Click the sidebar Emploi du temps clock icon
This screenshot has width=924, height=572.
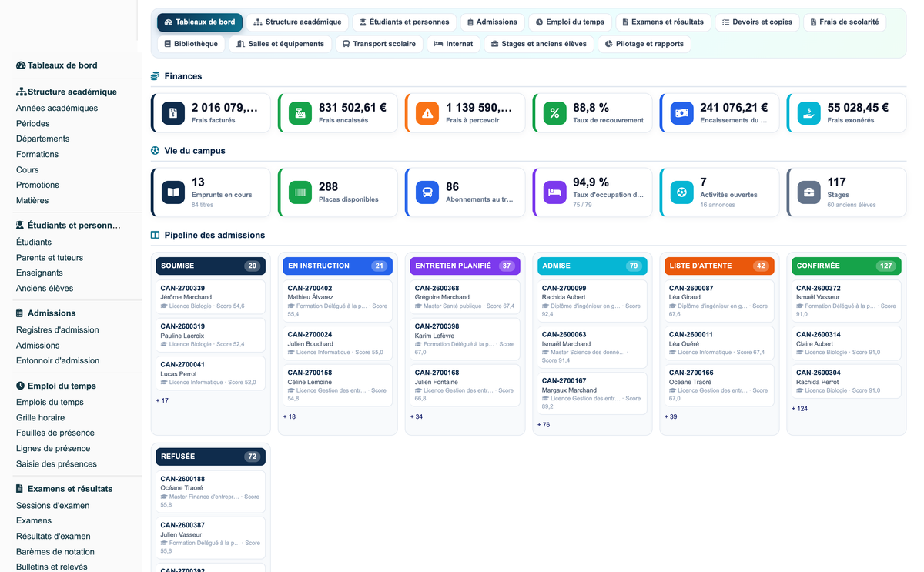(20, 386)
